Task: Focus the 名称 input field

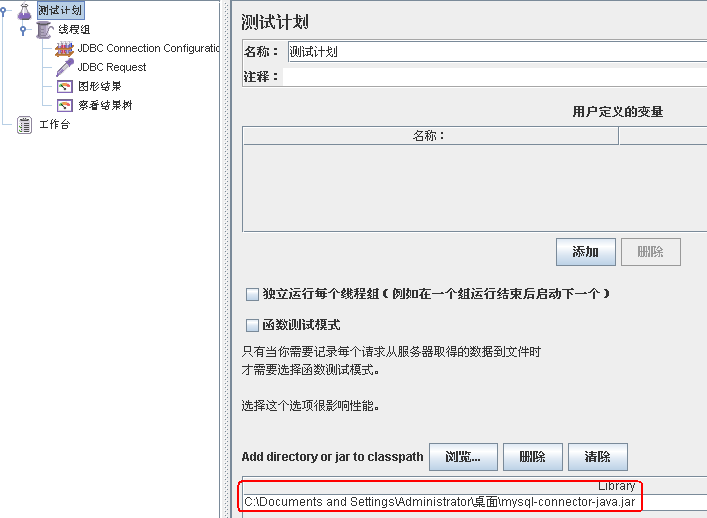Action: tap(497, 52)
